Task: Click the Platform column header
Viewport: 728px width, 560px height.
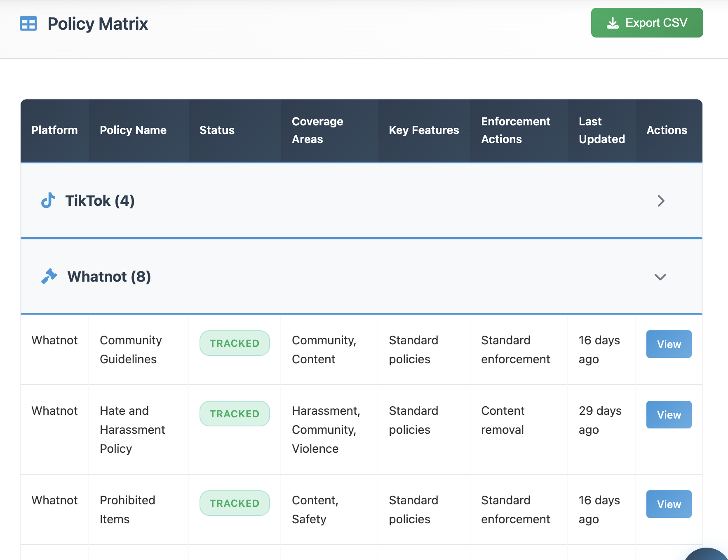Action: click(x=54, y=130)
